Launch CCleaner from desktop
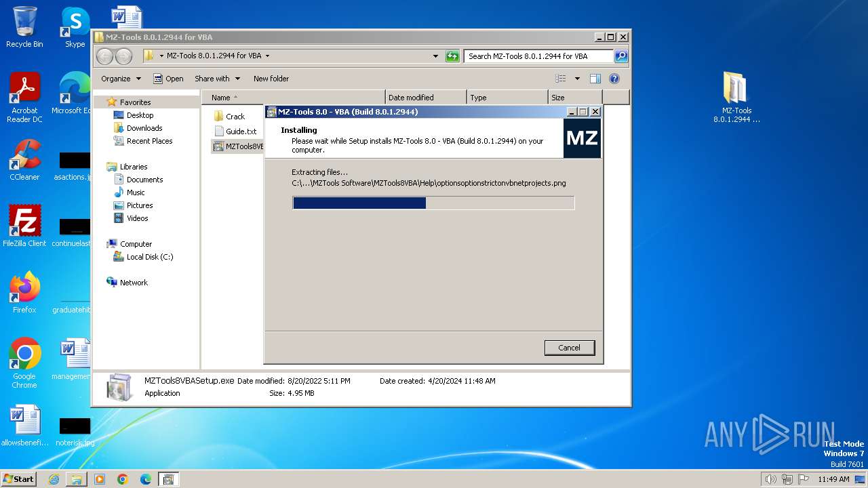The image size is (868, 488). point(24,160)
